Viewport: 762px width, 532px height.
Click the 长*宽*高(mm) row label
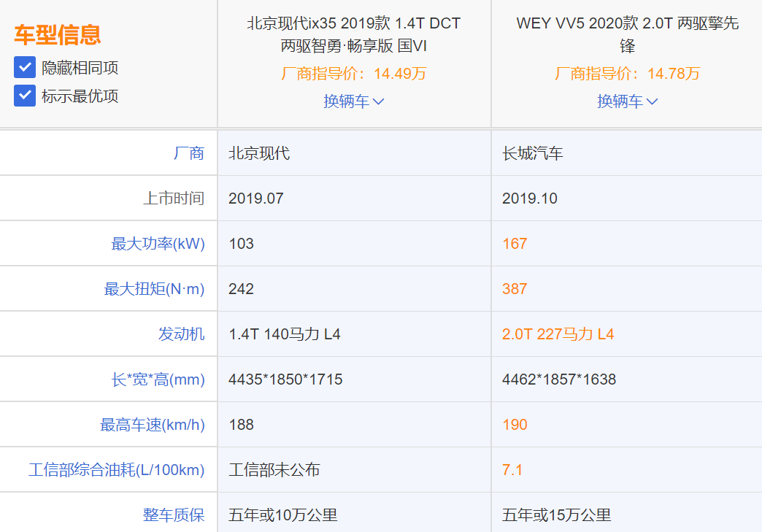pyautogui.click(x=153, y=379)
